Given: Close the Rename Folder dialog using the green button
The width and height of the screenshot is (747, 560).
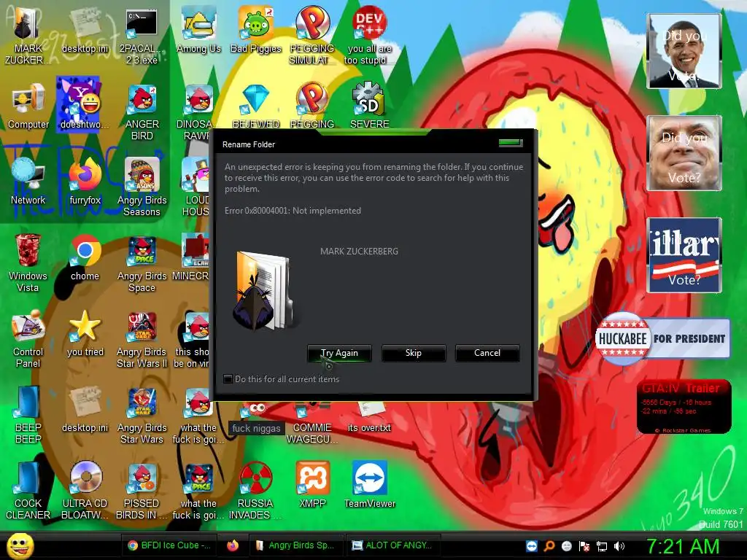Looking at the screenshot, I should tap(510, 143).
